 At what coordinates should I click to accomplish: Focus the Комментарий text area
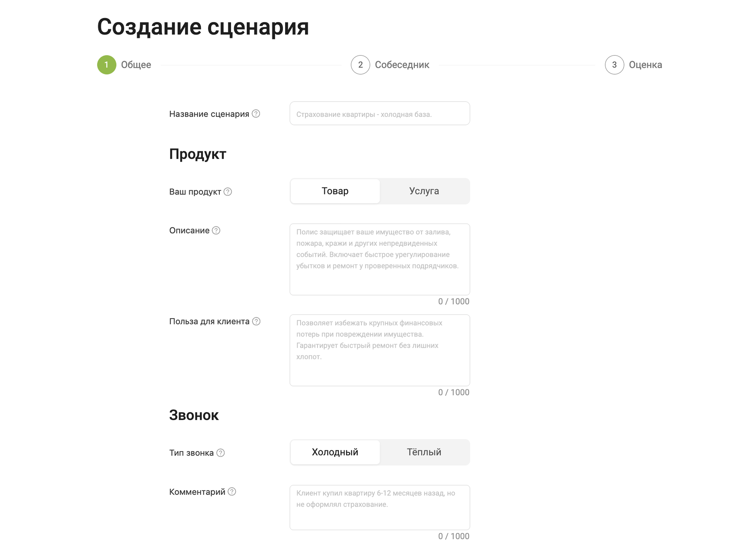(380, 508)
